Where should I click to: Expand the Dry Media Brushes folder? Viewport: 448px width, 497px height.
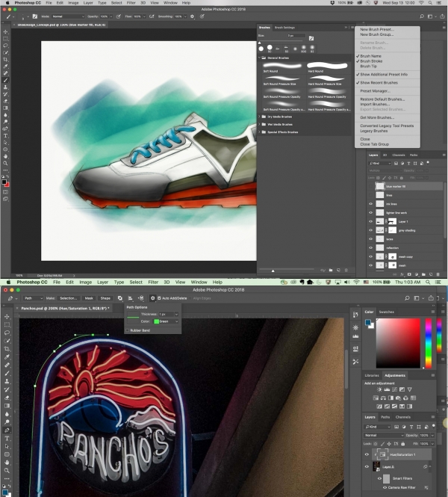(x=259, y=117)
